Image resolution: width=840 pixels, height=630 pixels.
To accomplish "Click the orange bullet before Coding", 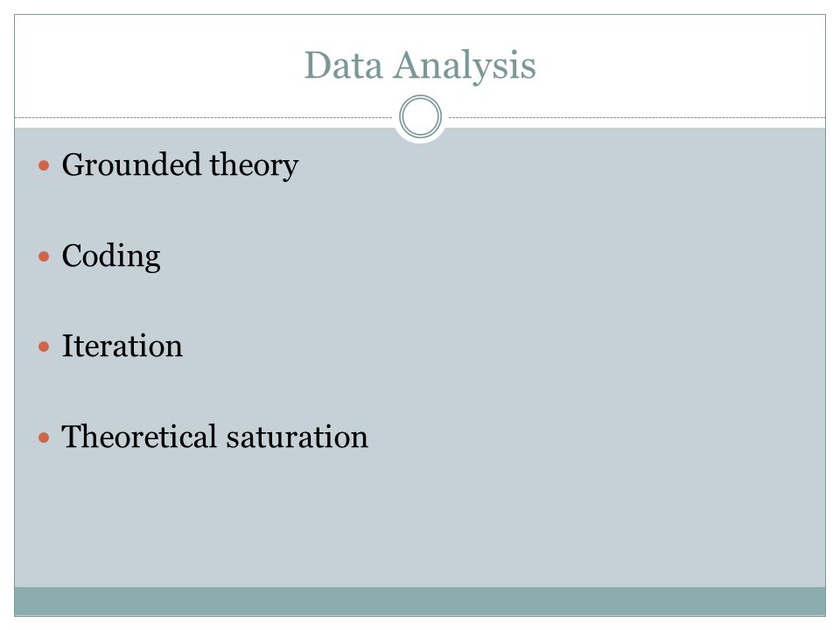I will point(44,256).
